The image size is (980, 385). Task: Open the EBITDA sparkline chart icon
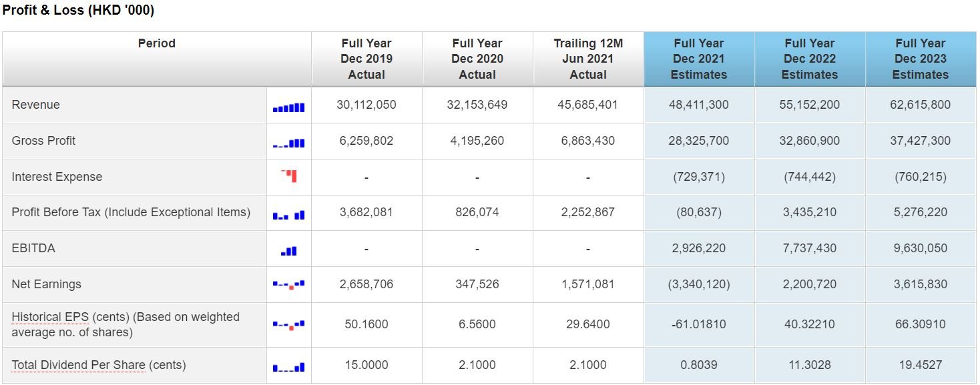pyautogui.click(x=289, y=251)
